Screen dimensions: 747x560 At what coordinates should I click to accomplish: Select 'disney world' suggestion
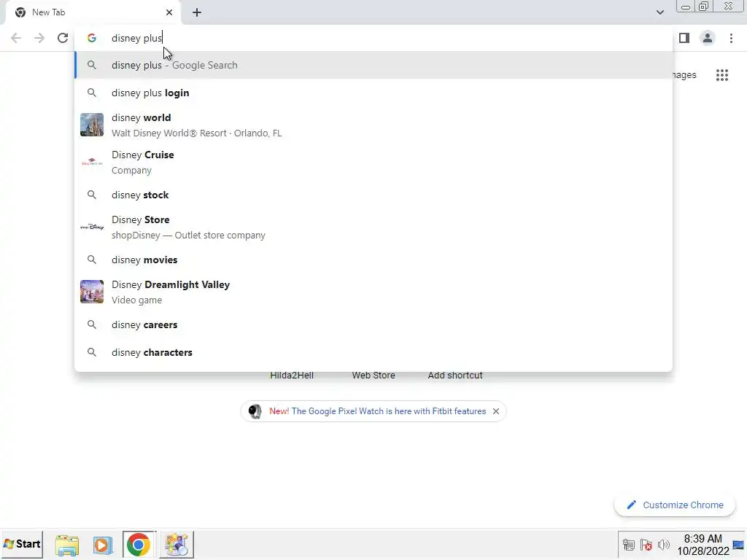pos(373,125)
